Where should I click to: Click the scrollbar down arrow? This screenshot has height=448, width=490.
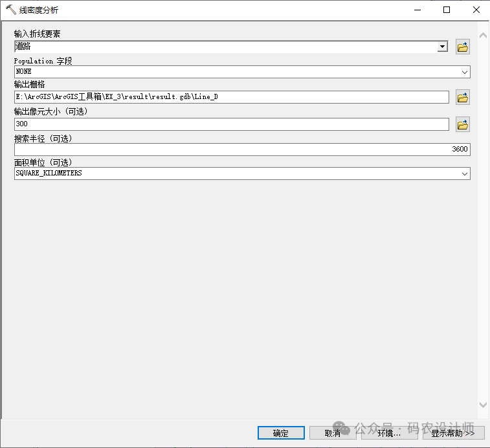[x=483, y=405]
